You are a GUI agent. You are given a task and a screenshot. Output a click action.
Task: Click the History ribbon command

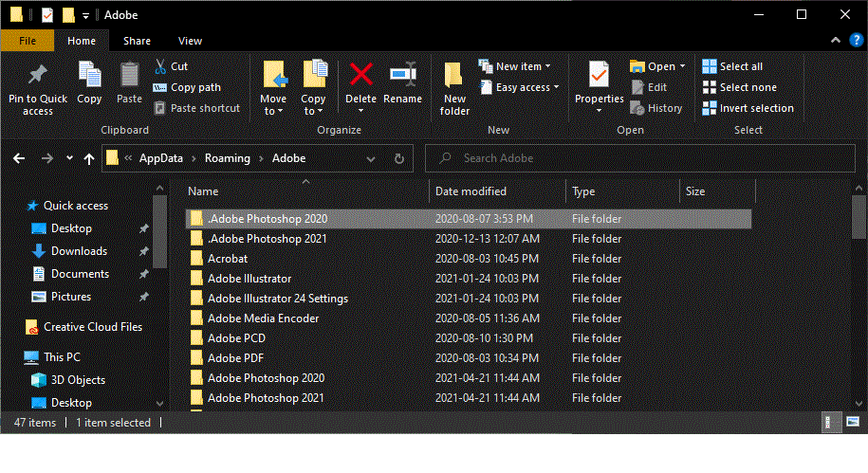[x=656, y=108]
